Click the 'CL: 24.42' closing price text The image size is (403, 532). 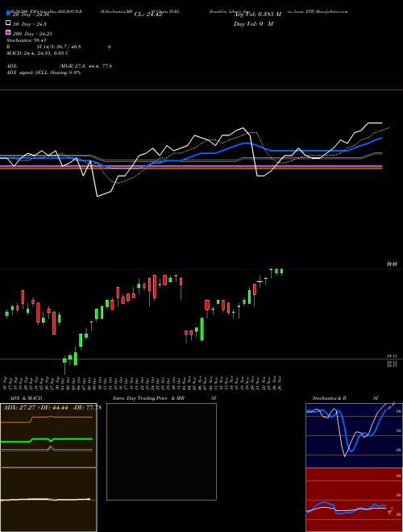[148, 15]
